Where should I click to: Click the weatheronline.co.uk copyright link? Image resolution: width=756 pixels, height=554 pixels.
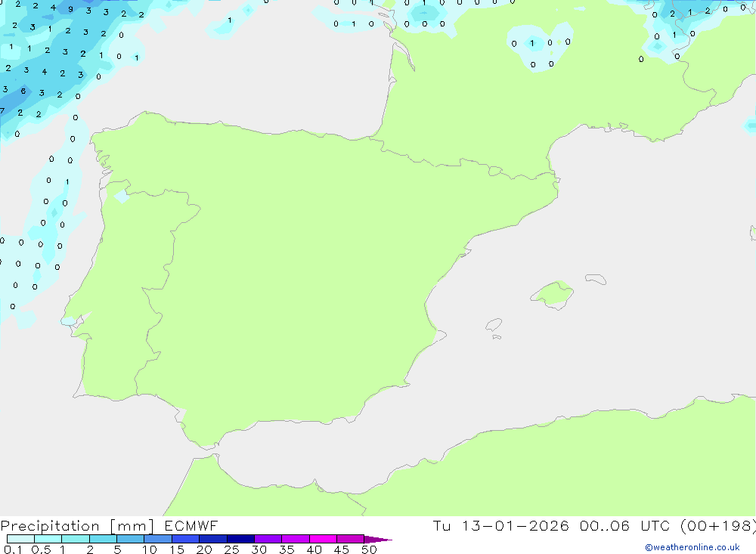pos(692,547)
